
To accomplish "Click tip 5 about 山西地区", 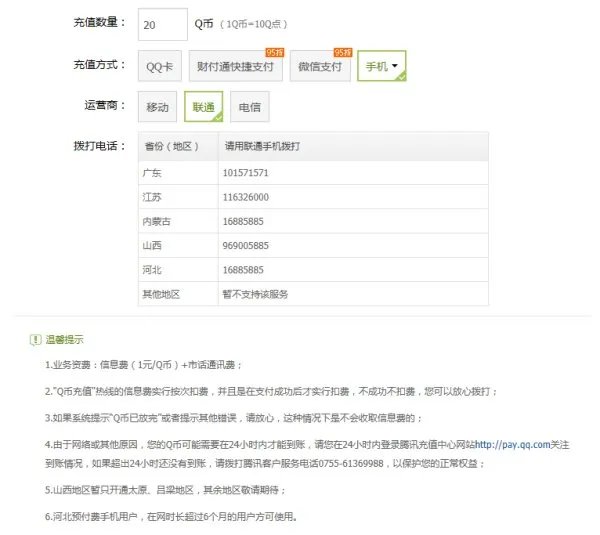I will [165, 490].
